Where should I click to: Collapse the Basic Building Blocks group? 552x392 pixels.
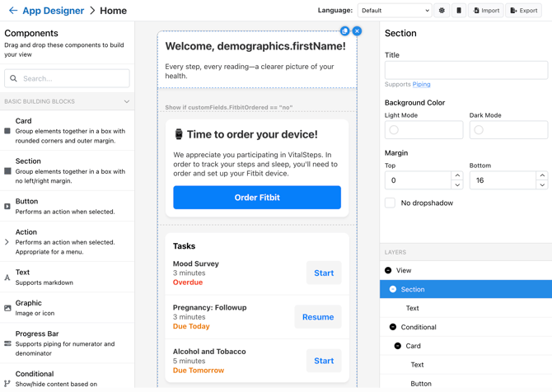click(126, 101)
